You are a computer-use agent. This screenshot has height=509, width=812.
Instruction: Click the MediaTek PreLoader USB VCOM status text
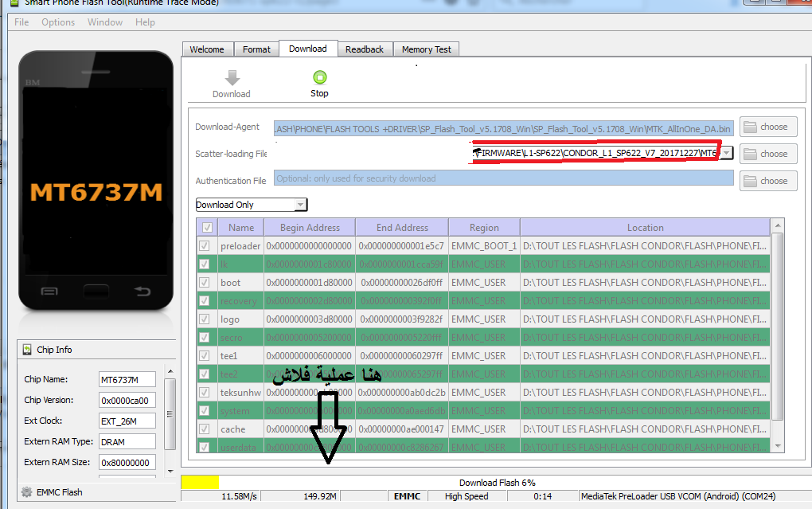pyautogui.click(x=678, y=496)
